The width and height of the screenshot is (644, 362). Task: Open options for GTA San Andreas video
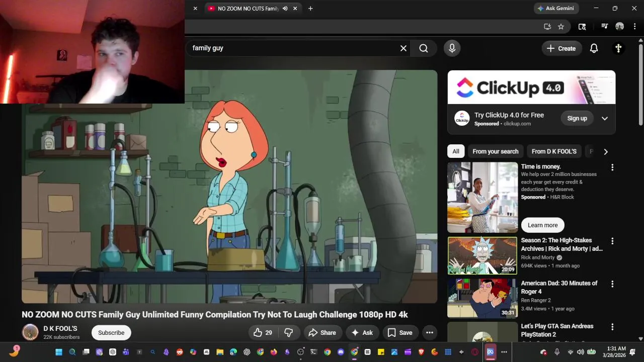click(x=612, y=327)
